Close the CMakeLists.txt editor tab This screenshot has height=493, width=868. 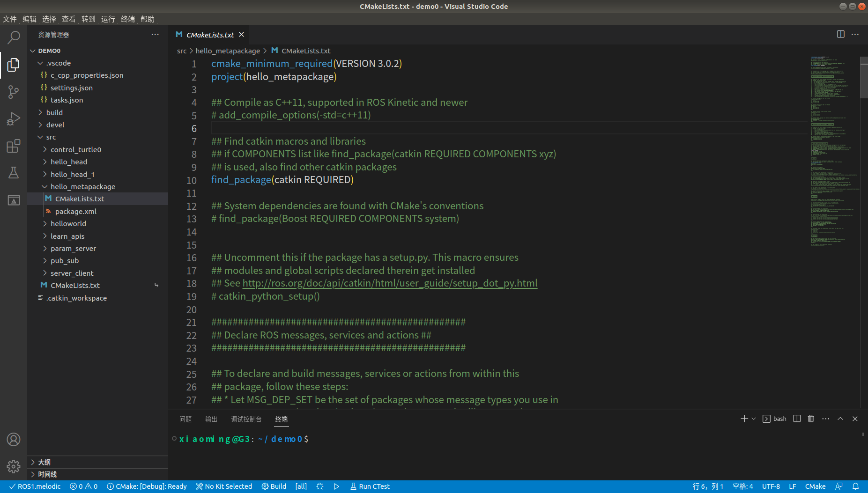tap(241, 35)
